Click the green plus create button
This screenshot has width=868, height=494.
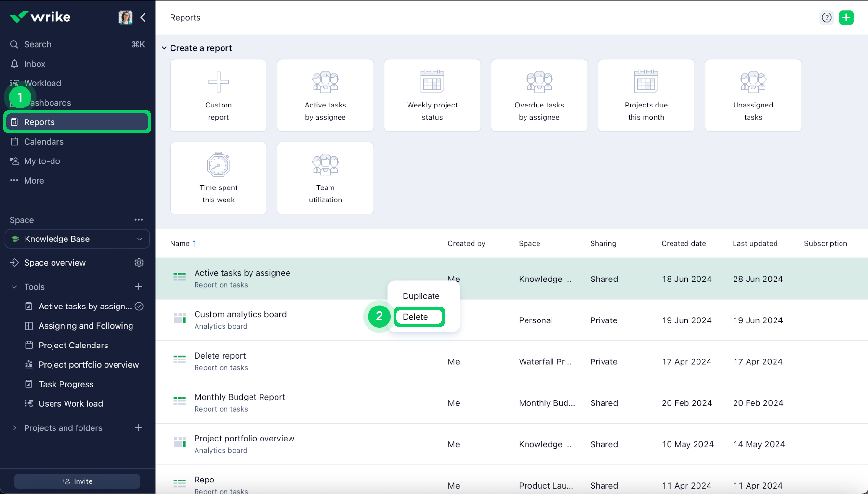coord(846,18)
